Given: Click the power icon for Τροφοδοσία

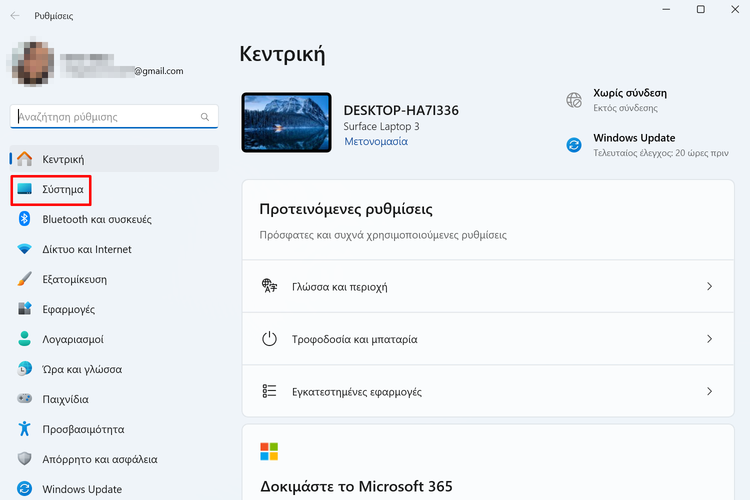Looking at the screenshot, I should point(269,339).
